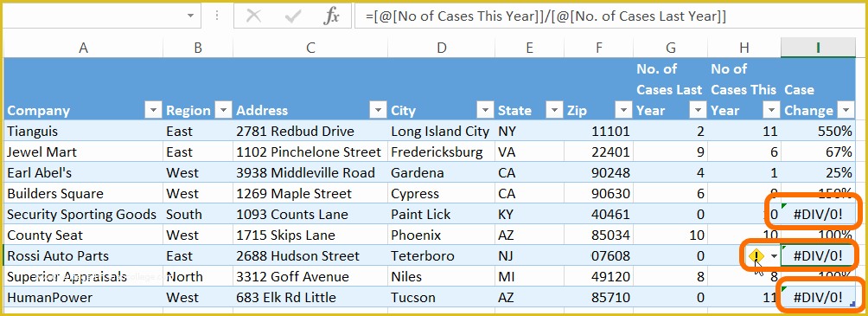Open the error options dropdown arrow next to warning icon
868x316 pixels.
click(774, 256)
